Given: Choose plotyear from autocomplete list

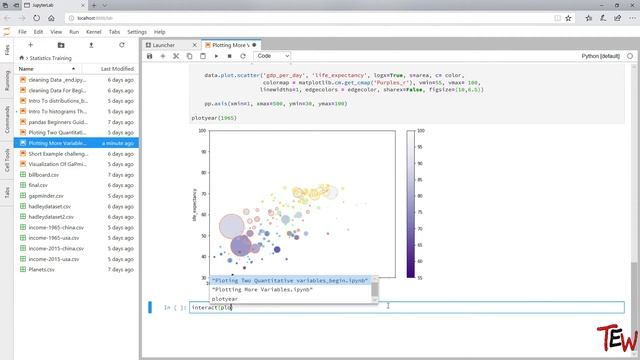Looking at the screenshot, I should 290,299.
